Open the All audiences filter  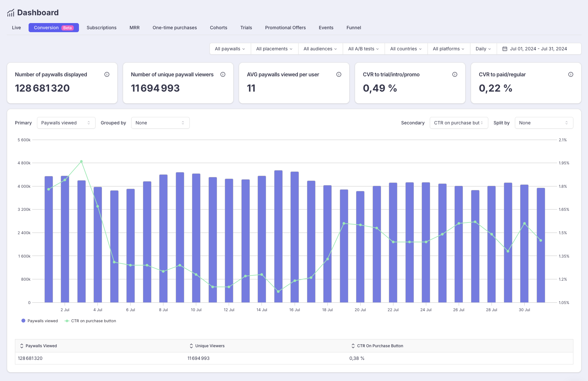point(320,49)
